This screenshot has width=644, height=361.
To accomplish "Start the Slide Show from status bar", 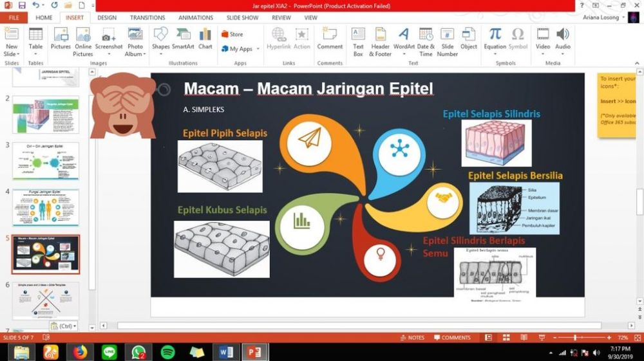I will (x=542, y=338).
